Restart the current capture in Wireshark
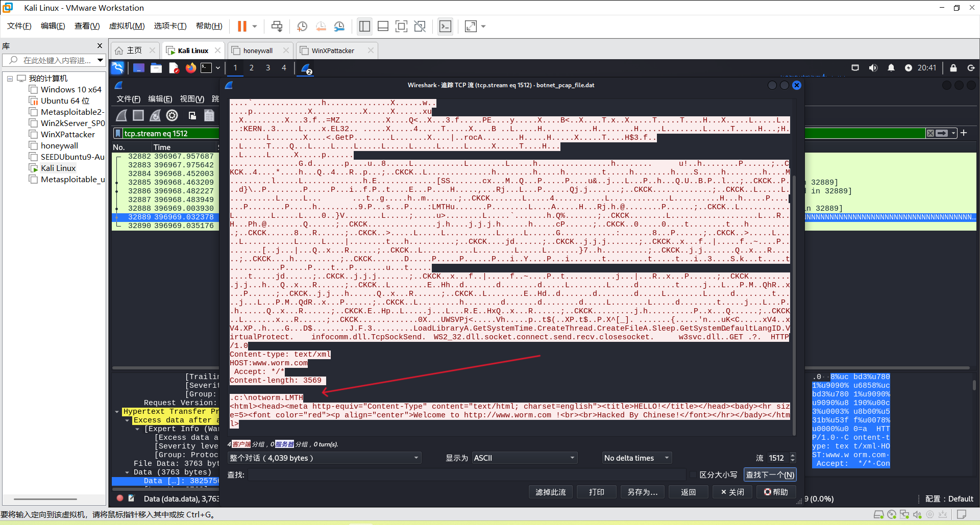The width and height of the screenshot is (980, 525). point(155,116)
